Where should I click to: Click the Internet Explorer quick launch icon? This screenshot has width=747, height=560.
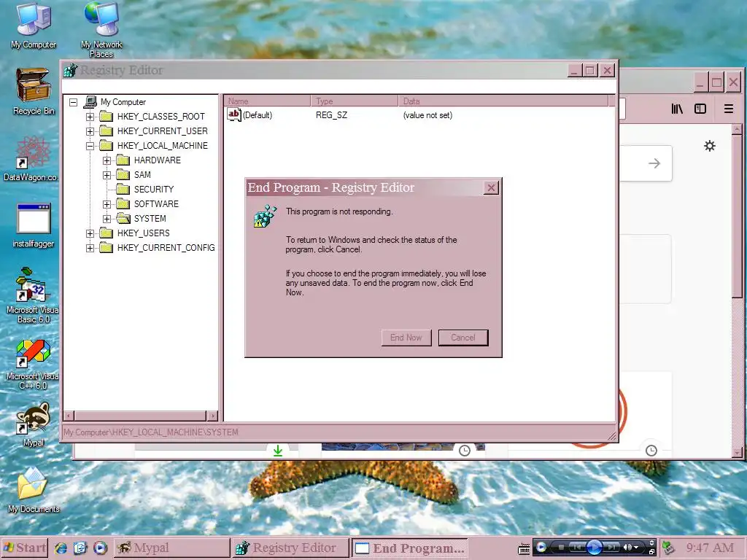[61, 548]
